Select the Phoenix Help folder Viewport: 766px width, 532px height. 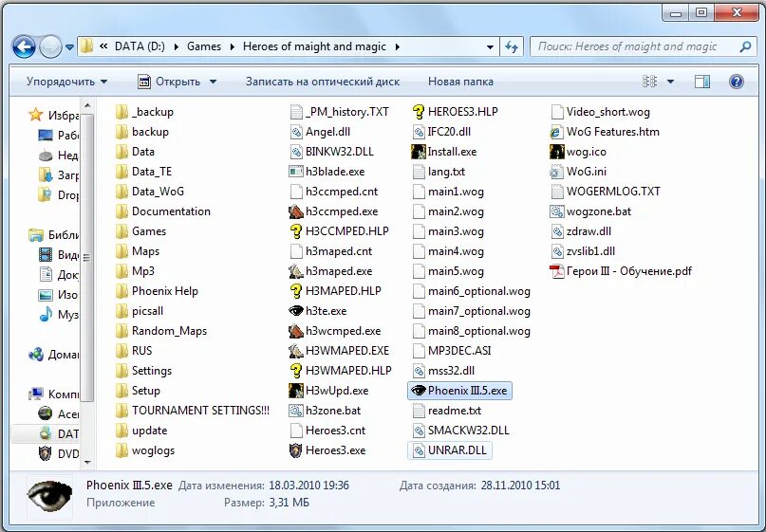(x=157, y=291)
